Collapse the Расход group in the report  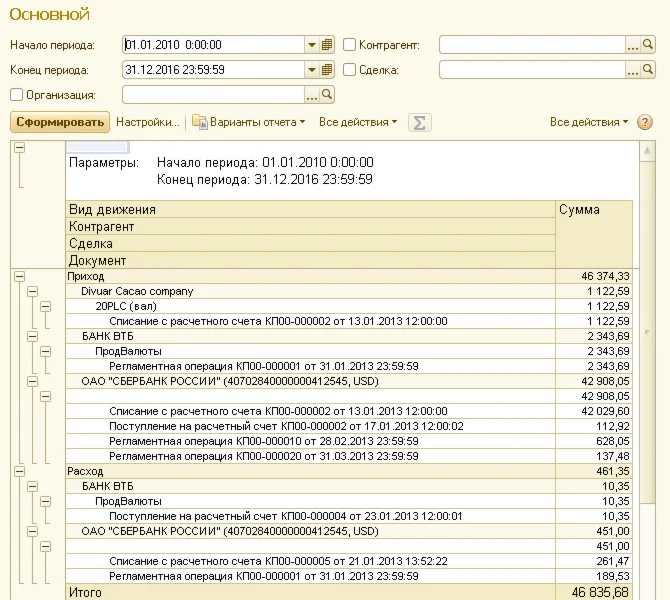19,470
